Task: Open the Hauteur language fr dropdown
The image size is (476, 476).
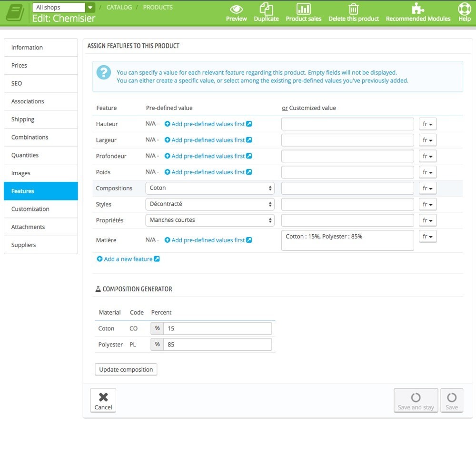Action: pos(427,124)
